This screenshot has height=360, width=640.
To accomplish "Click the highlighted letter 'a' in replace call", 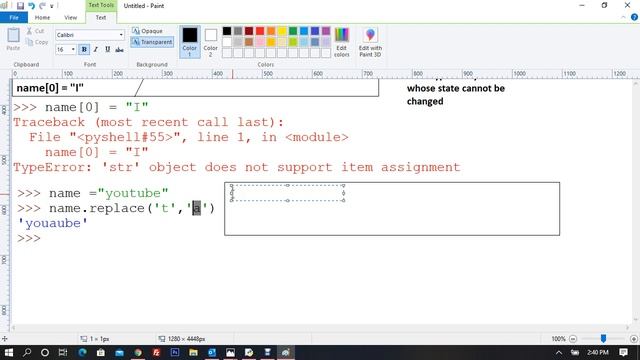I will click(x=197, y=208).
